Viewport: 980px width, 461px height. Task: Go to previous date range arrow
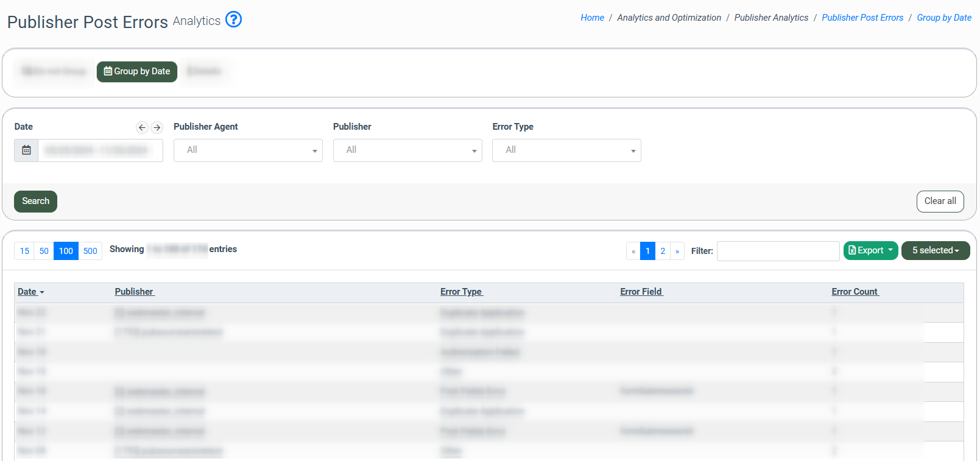click(142, 127)
